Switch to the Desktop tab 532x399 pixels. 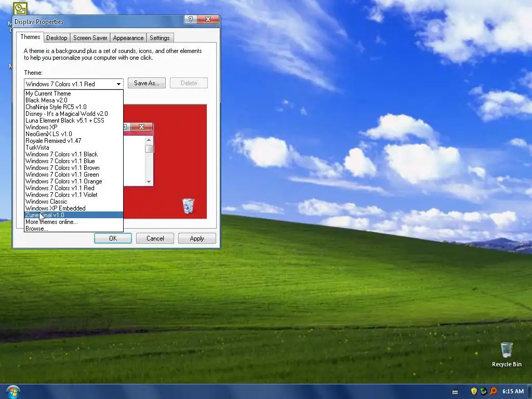(x=57, y=37)
